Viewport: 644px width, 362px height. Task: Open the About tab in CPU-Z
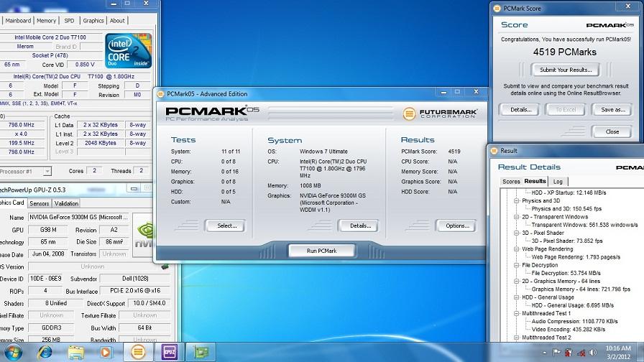tap(117, 21)
